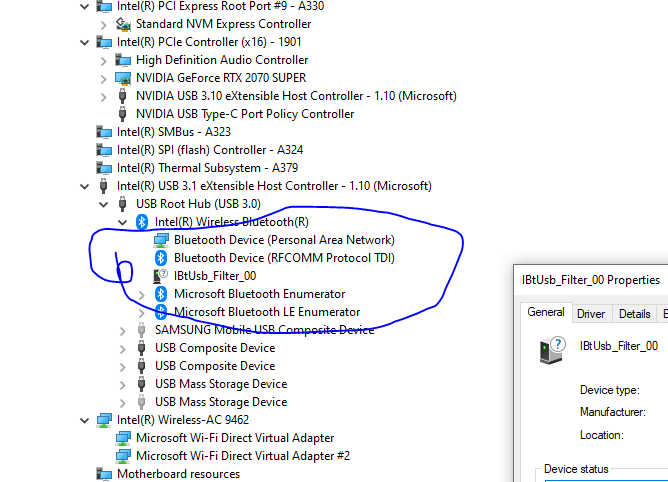This screenshot has height=482, width=668.
Task: Select Microsoft Bluetooth LE Enumerator entry
Action: (267, 312)
